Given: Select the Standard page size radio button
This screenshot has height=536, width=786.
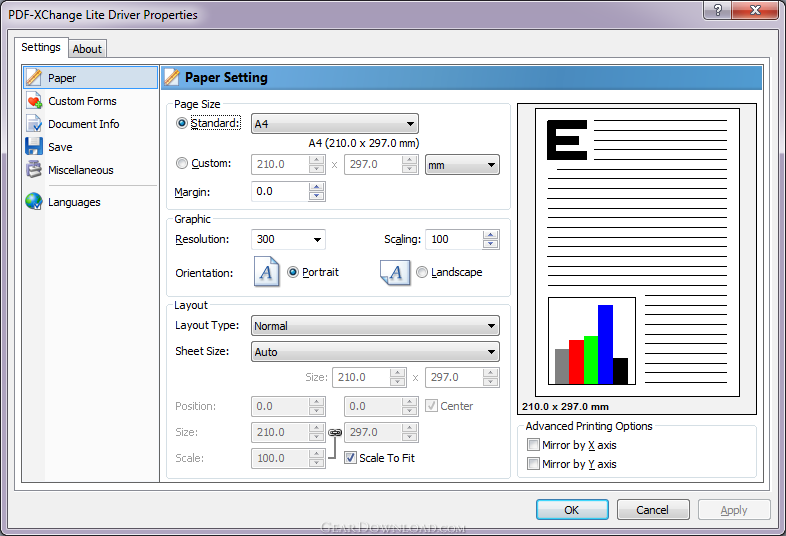Looking at the screenshot, I should 182,123.
